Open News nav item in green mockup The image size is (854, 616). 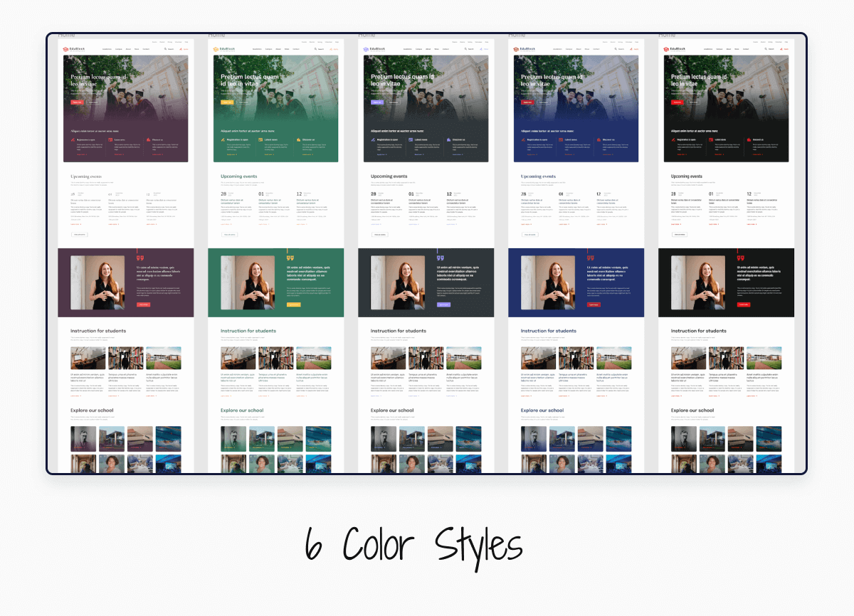pyautogui.click(x=287, y=49)
